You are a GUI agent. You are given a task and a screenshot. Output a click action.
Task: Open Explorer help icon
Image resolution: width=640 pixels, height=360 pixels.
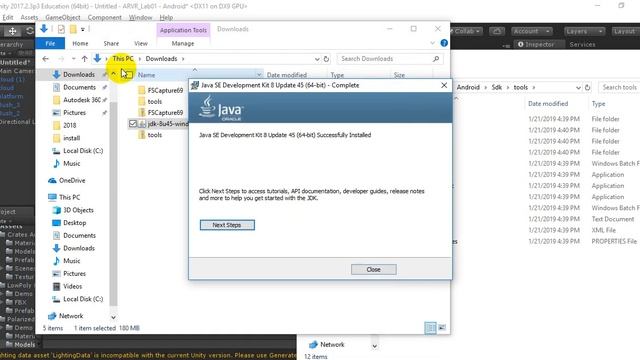[x=444, y=43]
